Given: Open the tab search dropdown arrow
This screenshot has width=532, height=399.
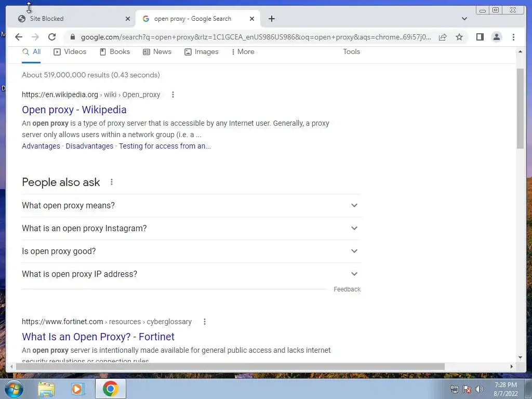Looking at the screenshot, I should 464,19.
